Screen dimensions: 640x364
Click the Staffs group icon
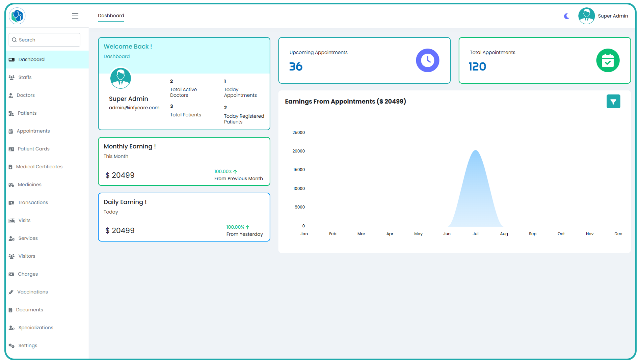(11, 78)
